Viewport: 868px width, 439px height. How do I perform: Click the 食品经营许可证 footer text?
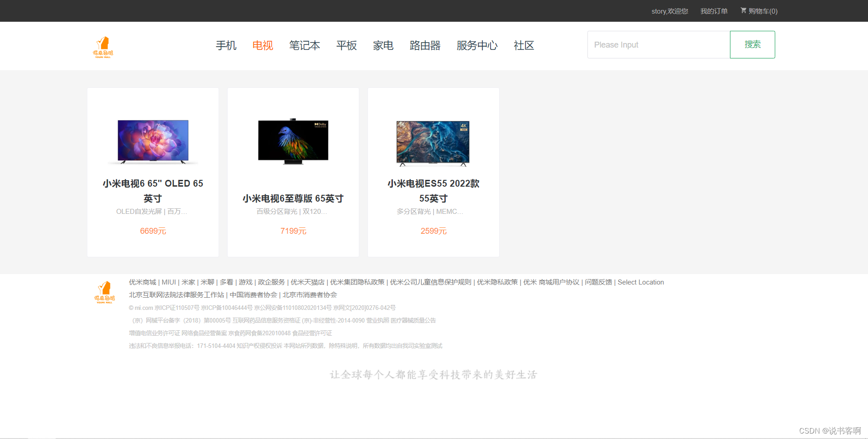tap(312, 333)
